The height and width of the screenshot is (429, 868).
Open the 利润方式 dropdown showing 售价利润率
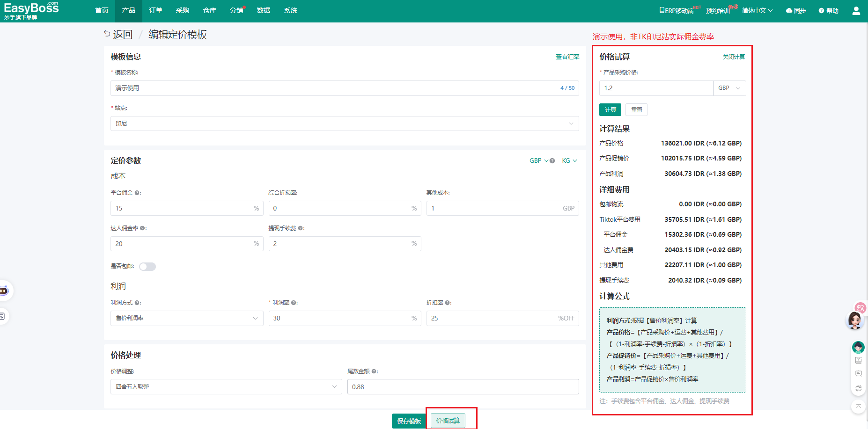coord(186,318)
